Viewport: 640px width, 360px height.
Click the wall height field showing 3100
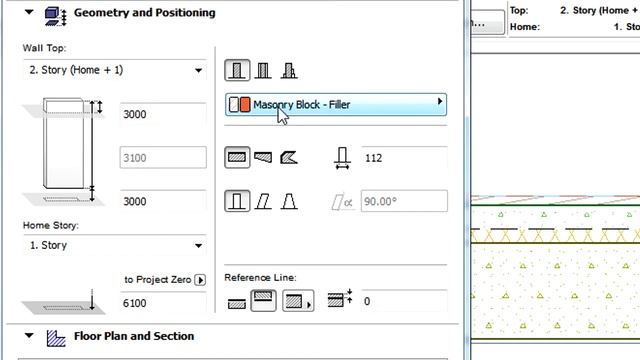click(x=163, y=158)
